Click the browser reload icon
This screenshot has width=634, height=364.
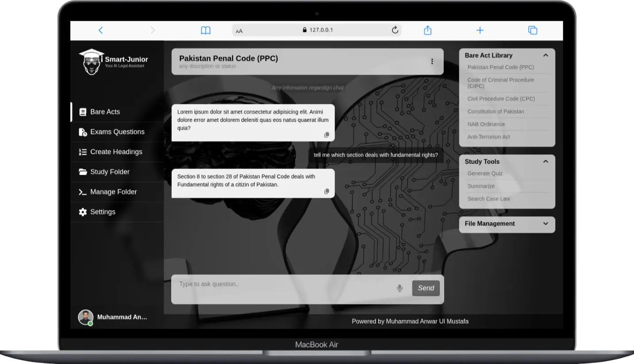click(395, 30)
